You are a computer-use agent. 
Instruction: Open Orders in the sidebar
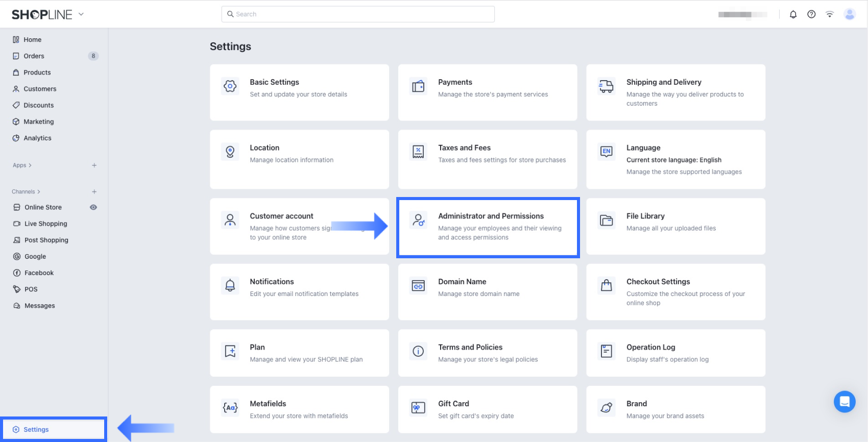[x=34, y=56]
